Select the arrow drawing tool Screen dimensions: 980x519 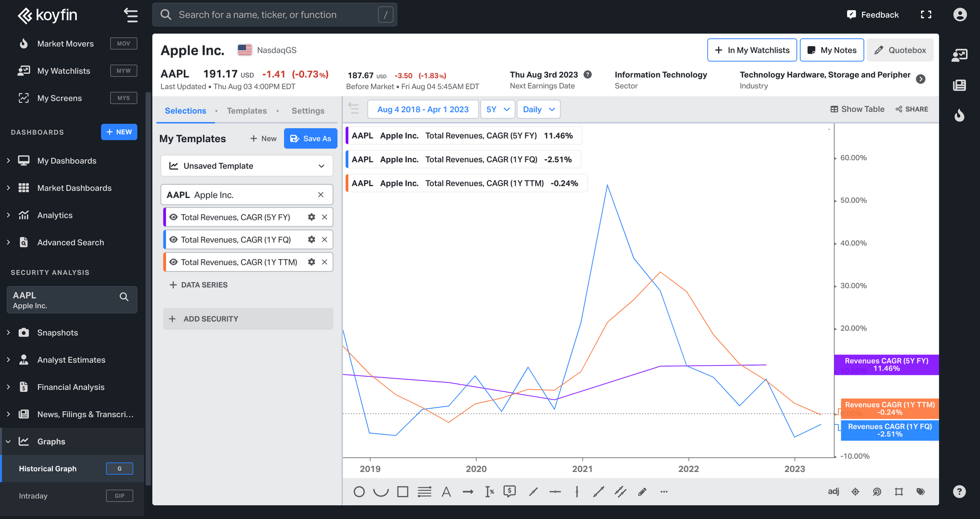coord(468,492)
